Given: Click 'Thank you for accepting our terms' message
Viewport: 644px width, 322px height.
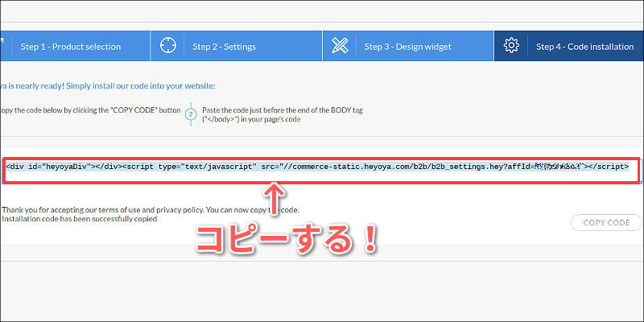Looking at the screenshot, I should 151,209.
